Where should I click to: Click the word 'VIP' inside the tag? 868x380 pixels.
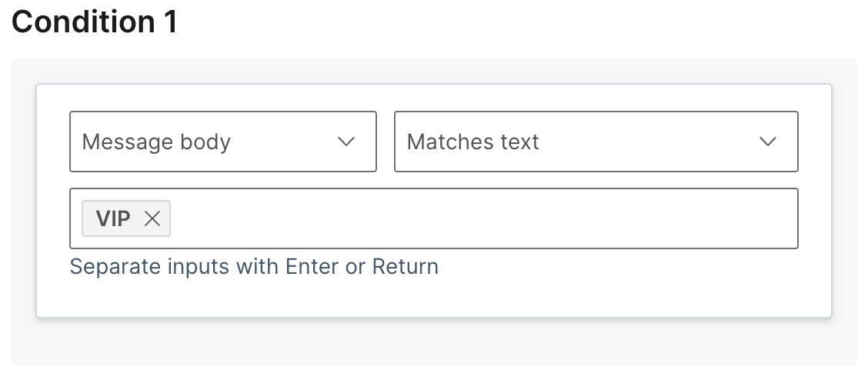tap(113, 218)
